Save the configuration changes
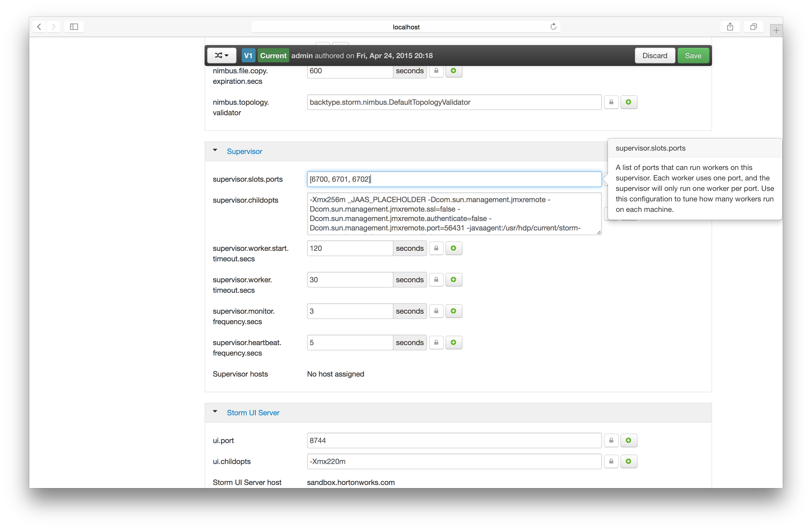 tap(693, 55)
